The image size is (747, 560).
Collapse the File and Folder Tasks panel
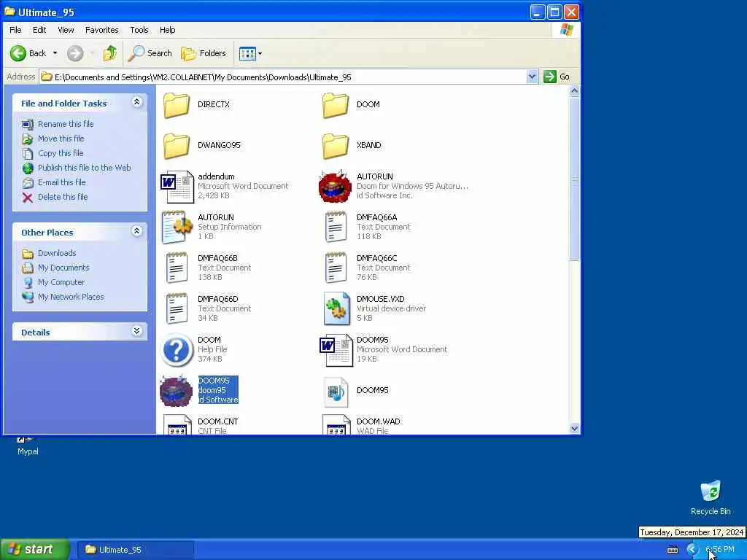[136, 102]
